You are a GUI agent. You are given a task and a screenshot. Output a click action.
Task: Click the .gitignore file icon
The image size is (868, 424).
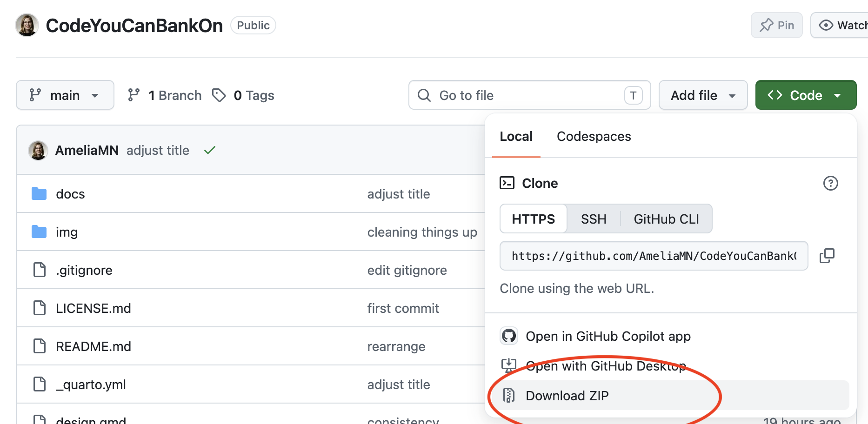40,270
